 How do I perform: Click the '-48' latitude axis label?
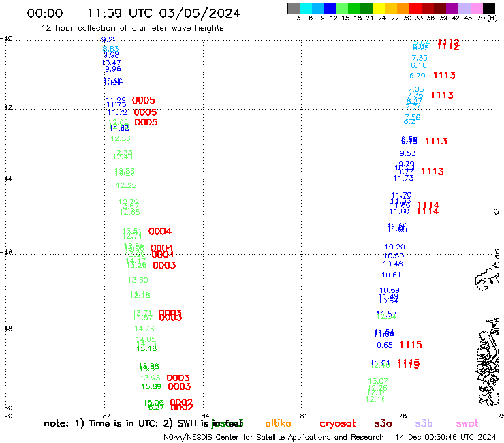(6, 329)
